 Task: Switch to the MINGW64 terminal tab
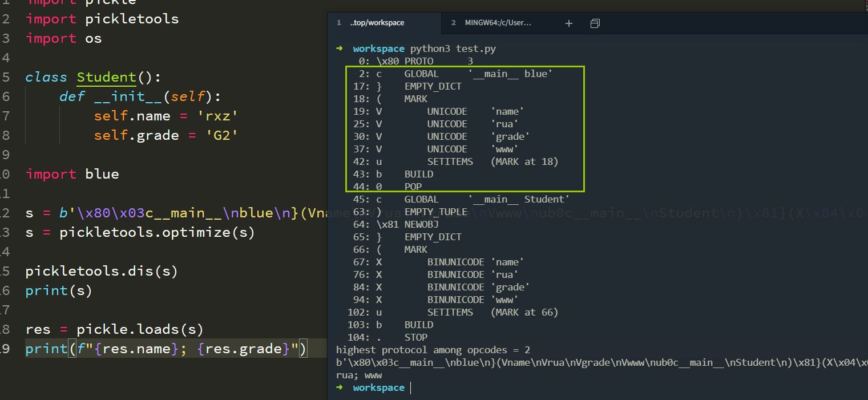pos(498,23)
